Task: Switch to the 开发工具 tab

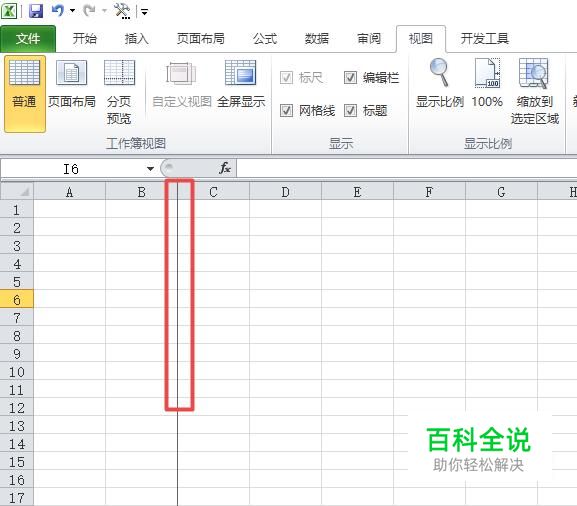Action: point(485,39)
